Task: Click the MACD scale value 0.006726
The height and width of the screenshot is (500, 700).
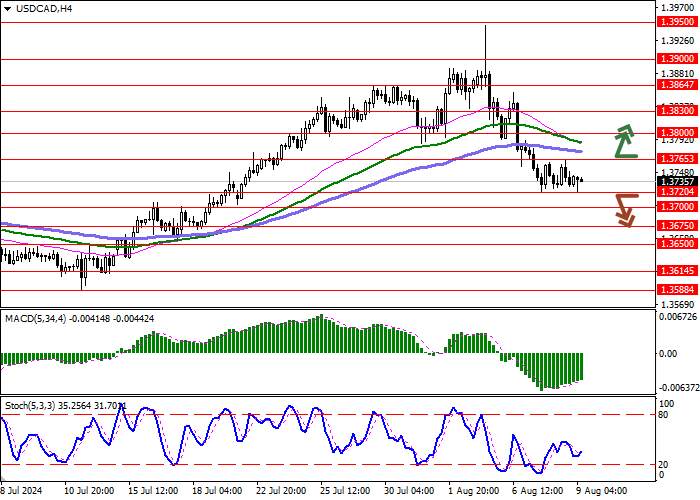Action: (678, 317)
